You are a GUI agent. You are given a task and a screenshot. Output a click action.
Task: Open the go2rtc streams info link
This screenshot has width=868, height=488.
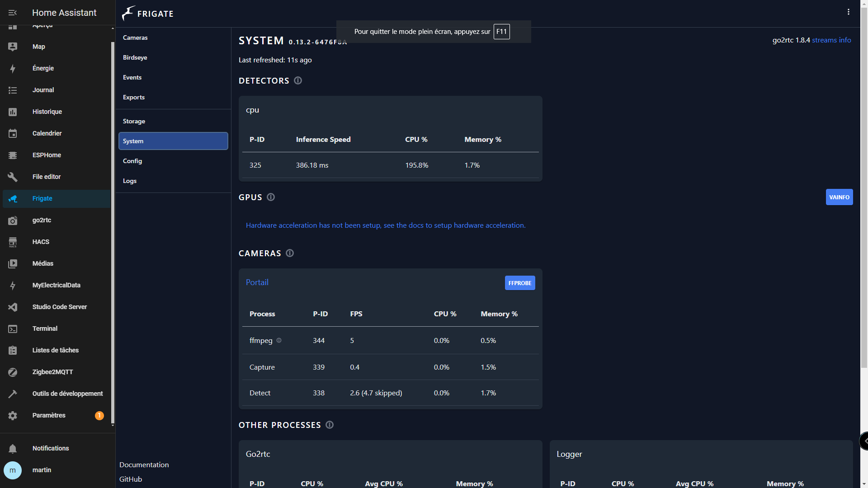831,40
